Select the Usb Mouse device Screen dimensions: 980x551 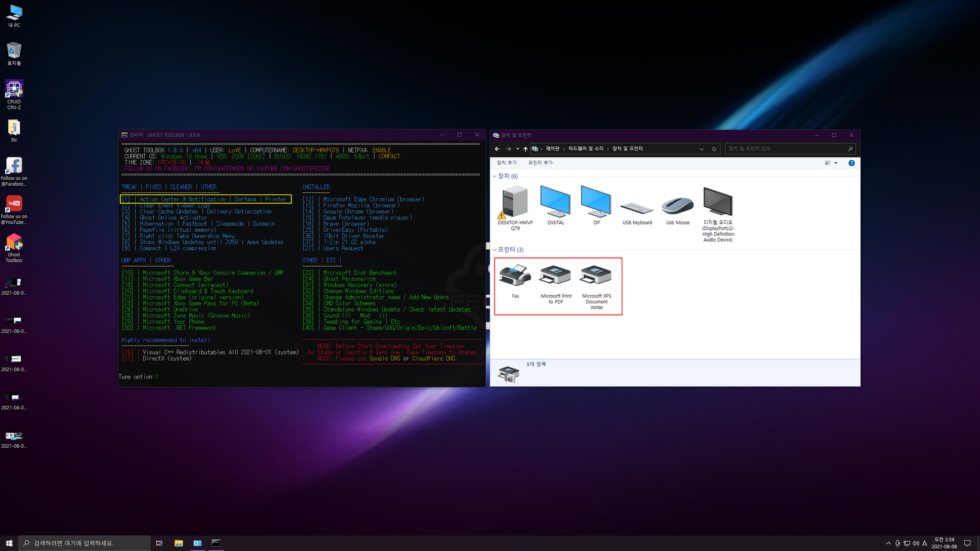(678, 210)
